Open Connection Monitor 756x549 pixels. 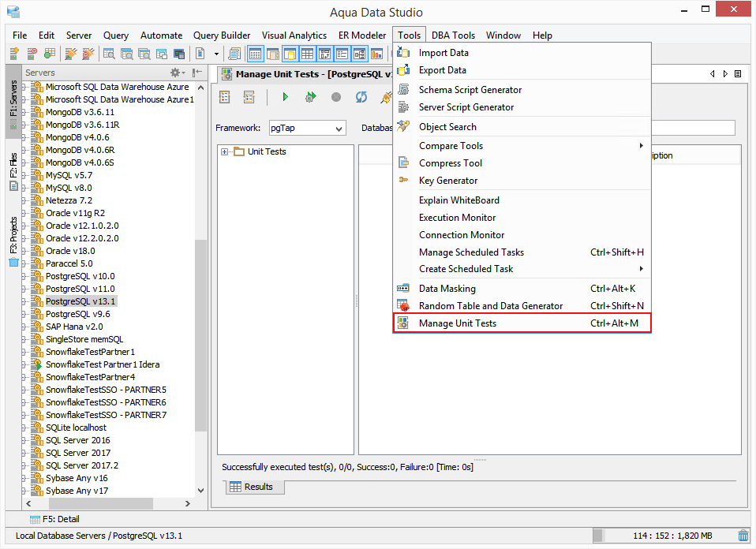click(x=522, y=235)
